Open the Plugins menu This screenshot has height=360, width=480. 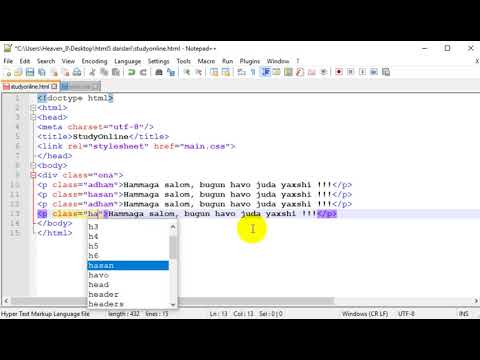250,61
